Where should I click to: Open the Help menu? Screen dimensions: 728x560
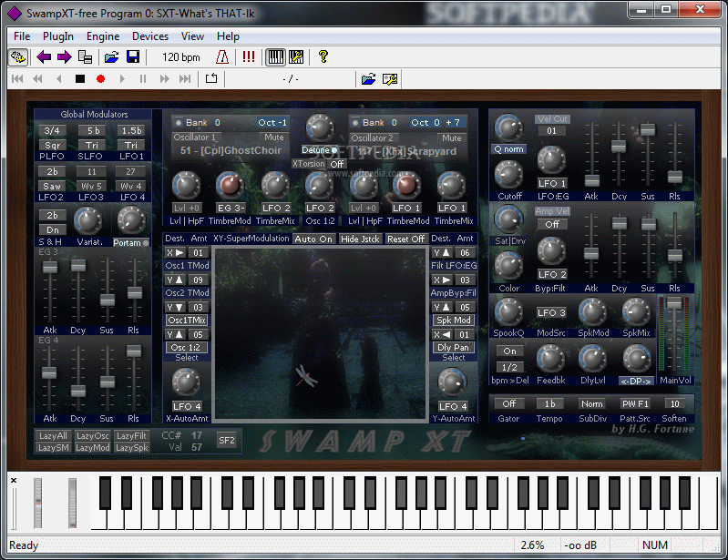pyautogui.click(x=228, y=36)
